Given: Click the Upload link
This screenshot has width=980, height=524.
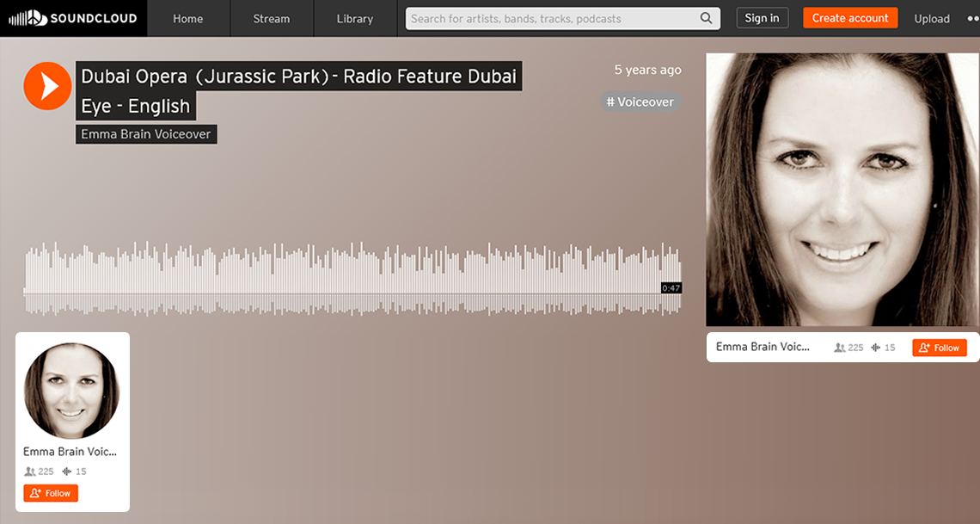Looking at the screenshot, I should 932,19.
